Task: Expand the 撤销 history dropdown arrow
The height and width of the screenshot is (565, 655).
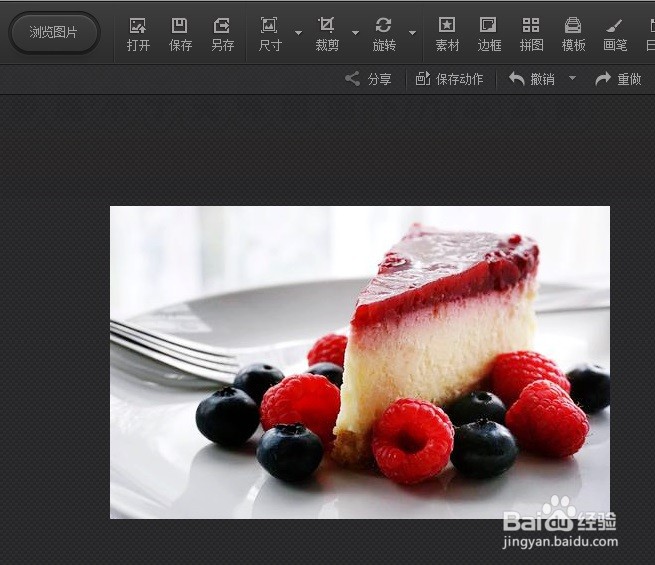Action: 572,78
